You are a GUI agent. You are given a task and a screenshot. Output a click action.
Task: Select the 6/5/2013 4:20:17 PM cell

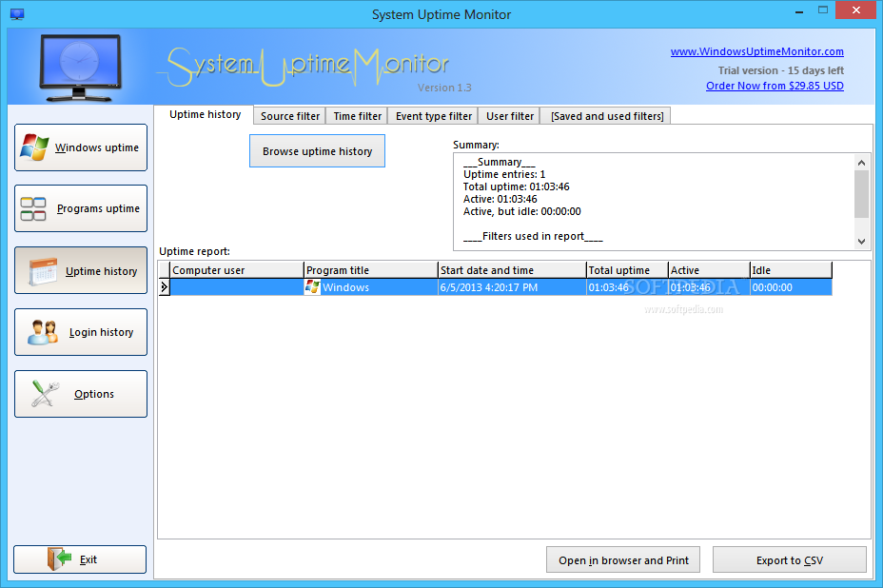click(513, 287)
